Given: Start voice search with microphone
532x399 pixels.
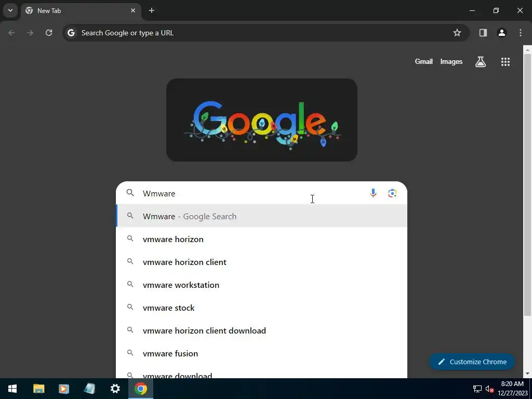Looking at the screenshot, I should click(x=373, y=193).
